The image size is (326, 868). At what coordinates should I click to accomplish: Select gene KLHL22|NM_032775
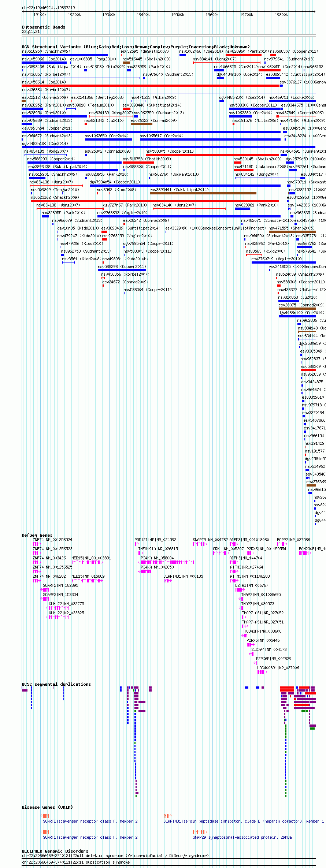point(58,608)
